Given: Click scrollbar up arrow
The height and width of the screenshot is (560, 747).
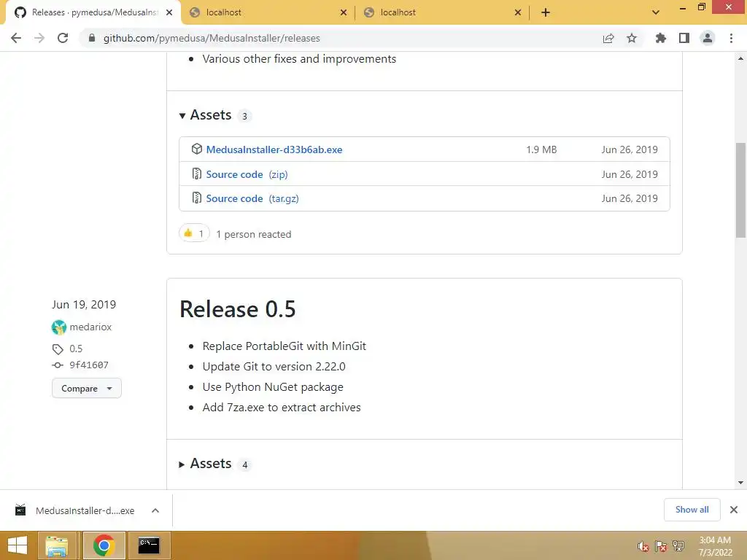Looking at the screenshot, I should [740, 58].
